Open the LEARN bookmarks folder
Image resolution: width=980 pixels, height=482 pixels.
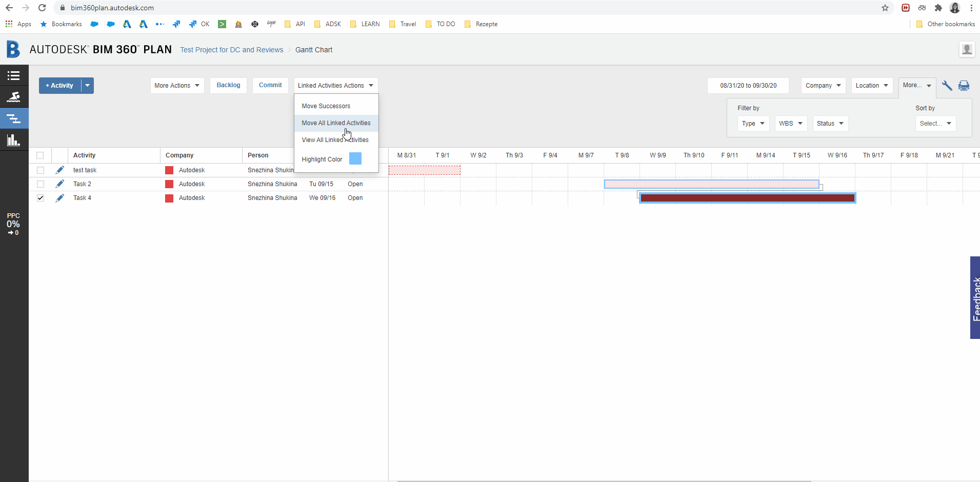tap(365, 24)
